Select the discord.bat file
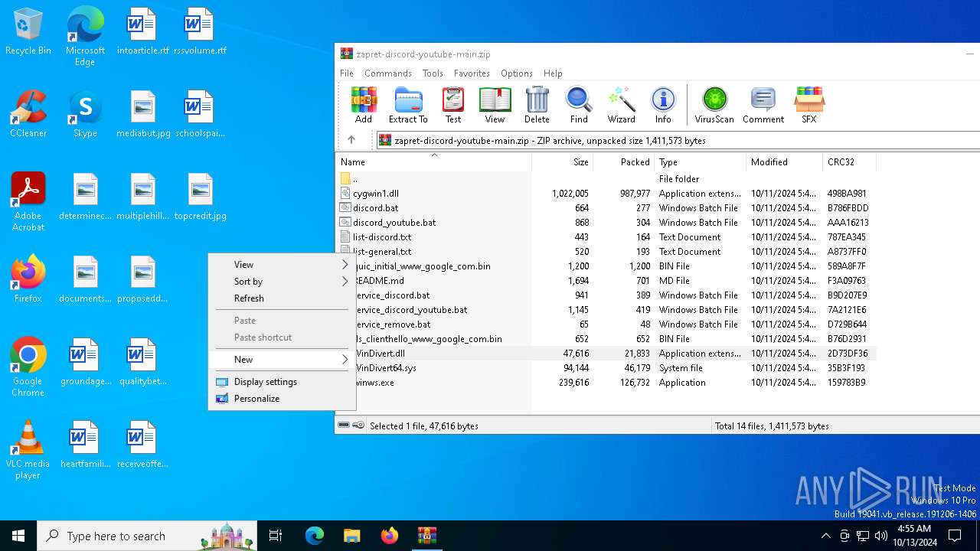 coord(606,208)
